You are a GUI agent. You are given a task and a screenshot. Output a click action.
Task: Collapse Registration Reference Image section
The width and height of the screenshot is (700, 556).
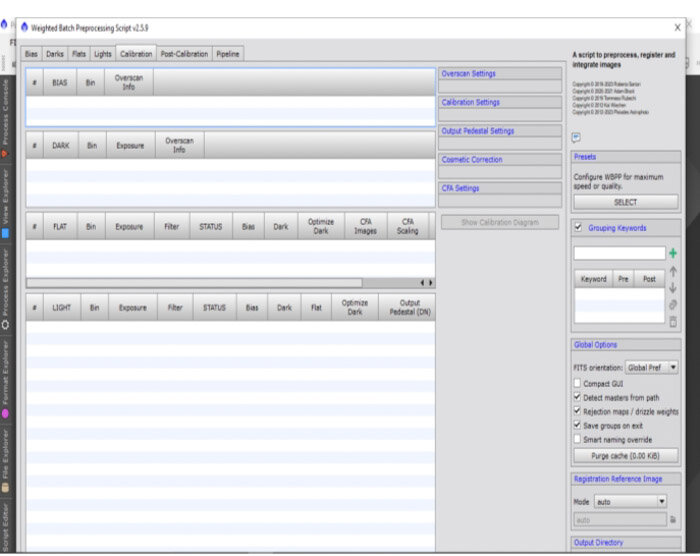[626, 479]
